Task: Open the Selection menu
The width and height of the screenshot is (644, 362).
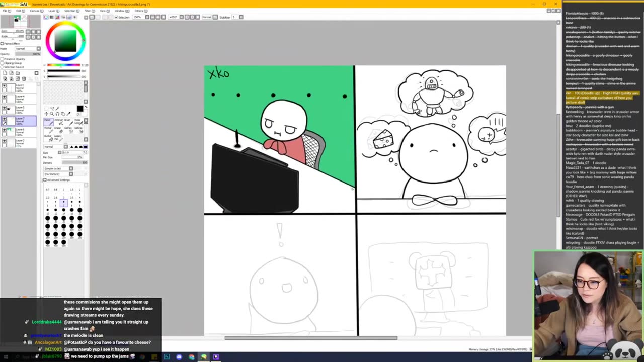Action: point(71,11)
